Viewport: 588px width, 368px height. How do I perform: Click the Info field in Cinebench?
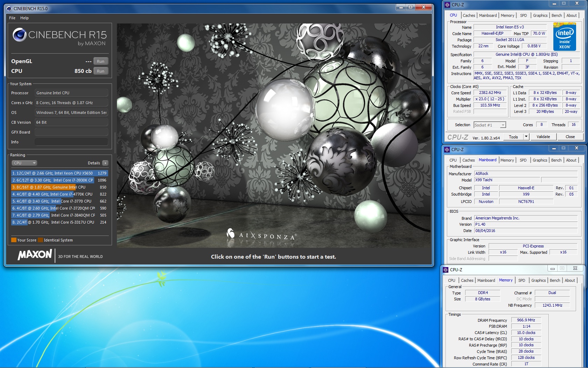[x=71, y=142]
